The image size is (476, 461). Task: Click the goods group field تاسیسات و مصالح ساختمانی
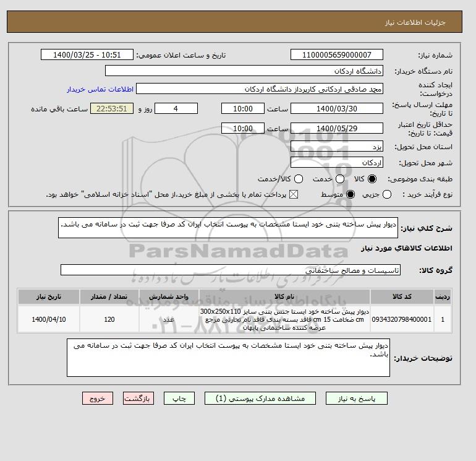pos(231,270)
